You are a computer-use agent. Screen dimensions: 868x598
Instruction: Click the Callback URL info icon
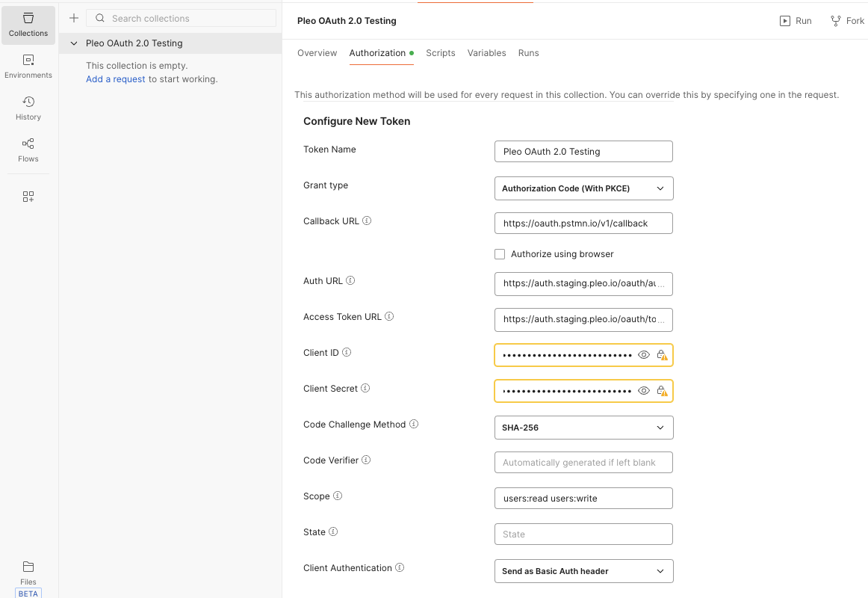[367, 221]
